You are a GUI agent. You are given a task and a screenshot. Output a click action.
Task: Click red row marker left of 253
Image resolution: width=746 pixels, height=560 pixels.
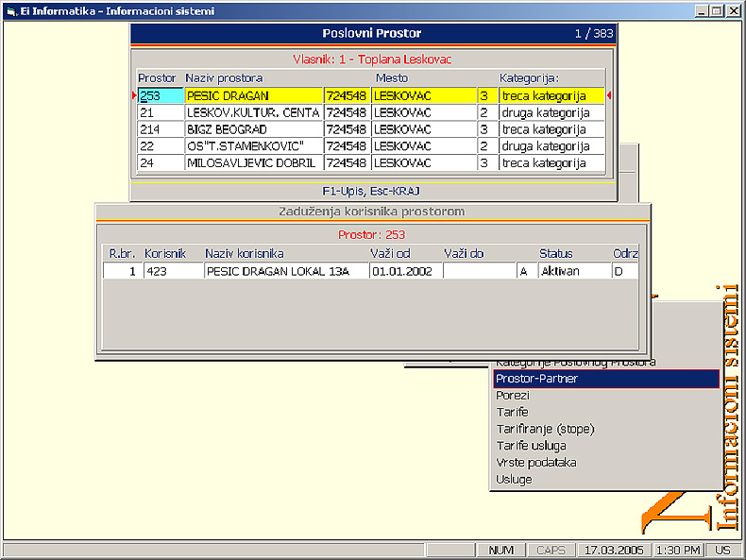tap(134, 95)
